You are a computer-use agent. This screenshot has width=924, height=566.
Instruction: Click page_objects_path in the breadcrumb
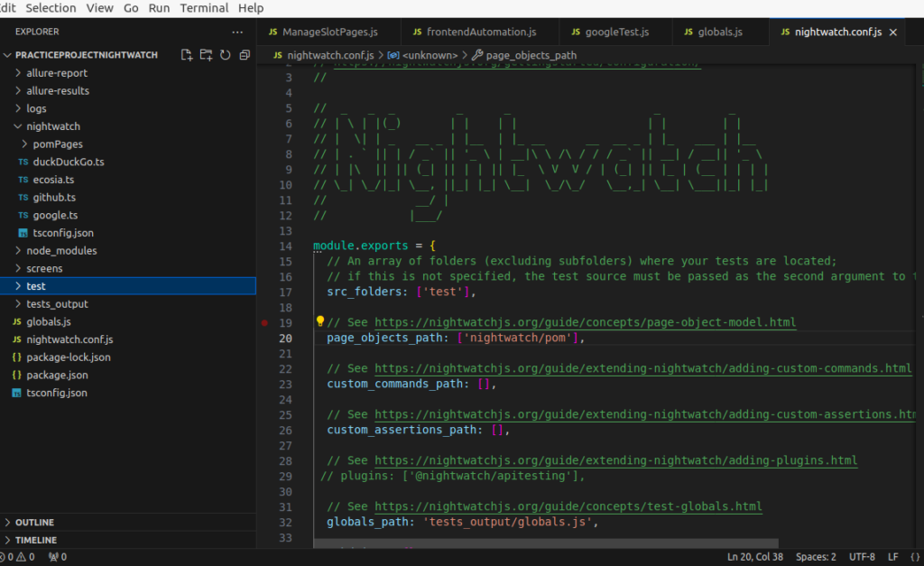click(x=531, y=55)
